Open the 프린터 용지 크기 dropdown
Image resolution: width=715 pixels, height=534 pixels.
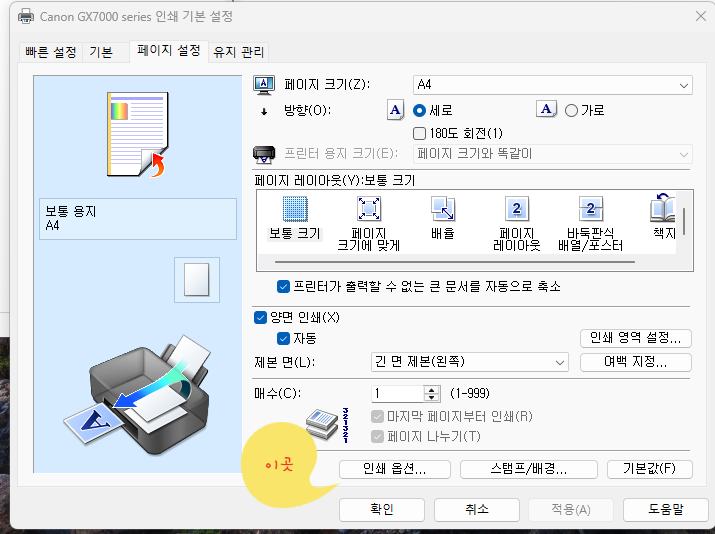pyautogui.click(x=553, y=154)
